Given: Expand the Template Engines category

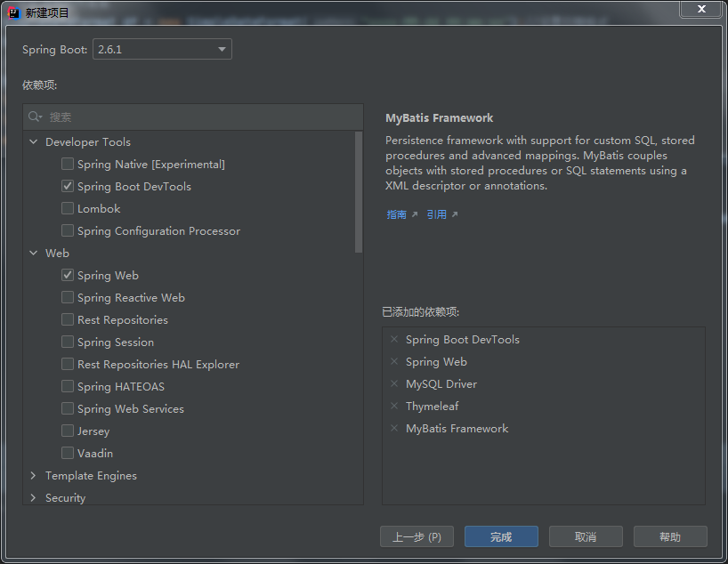Looking at the screenshot, I should coord(34,476).
